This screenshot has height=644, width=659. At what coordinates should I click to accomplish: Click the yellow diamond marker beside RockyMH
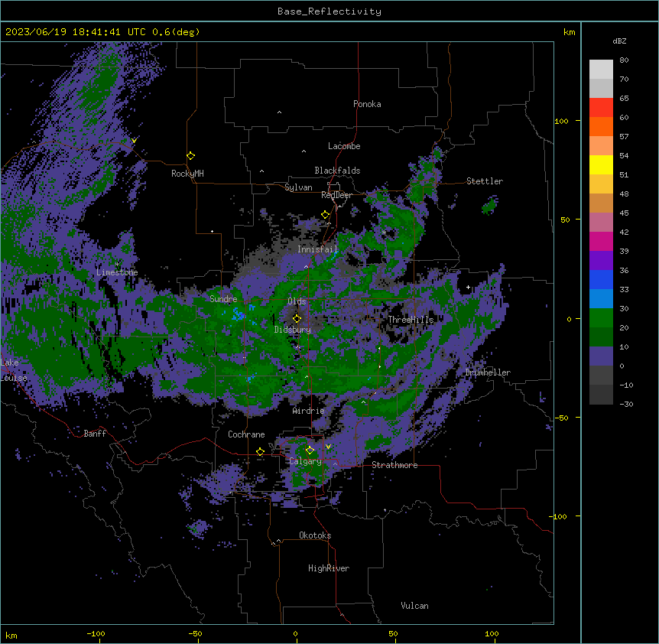[191, 156]
